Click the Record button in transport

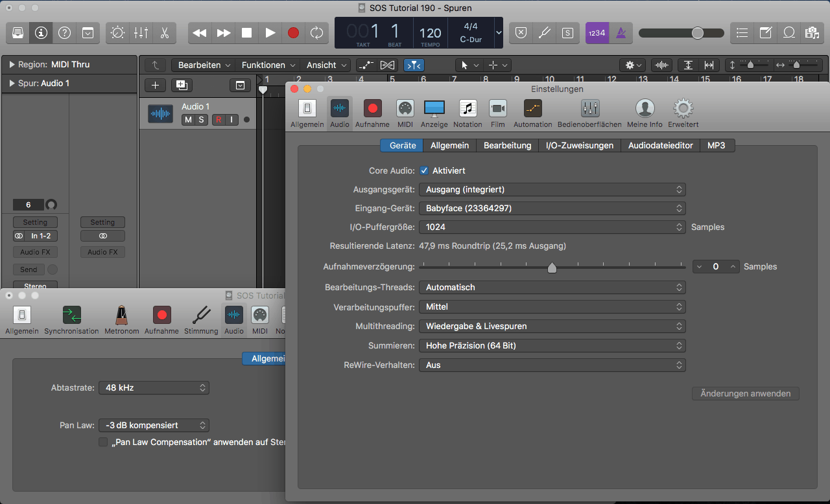(x=293, y=33)
